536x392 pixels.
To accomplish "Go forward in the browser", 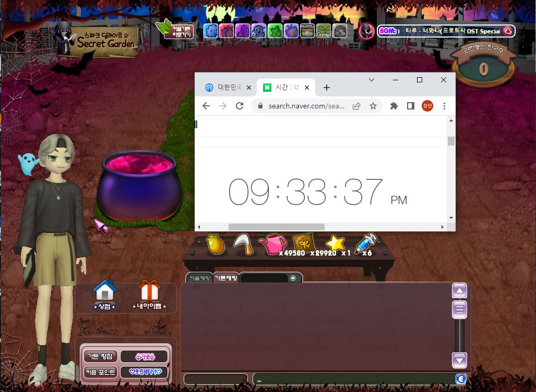I will (223, 106).
